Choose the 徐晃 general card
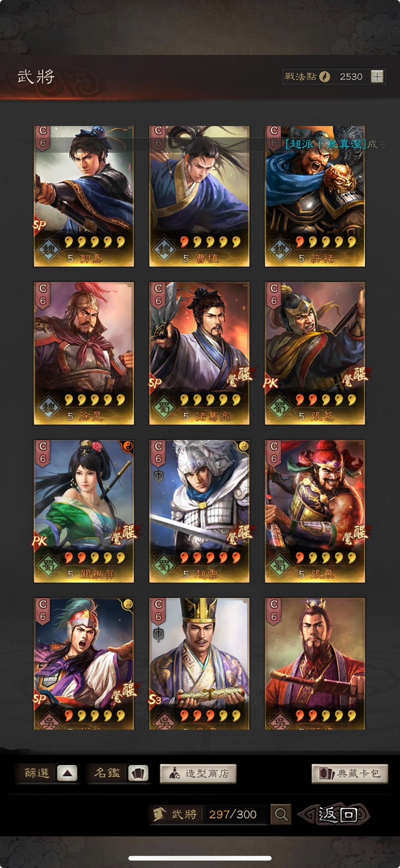This screenshot has height=868, width=400. (x=84, y=353)
